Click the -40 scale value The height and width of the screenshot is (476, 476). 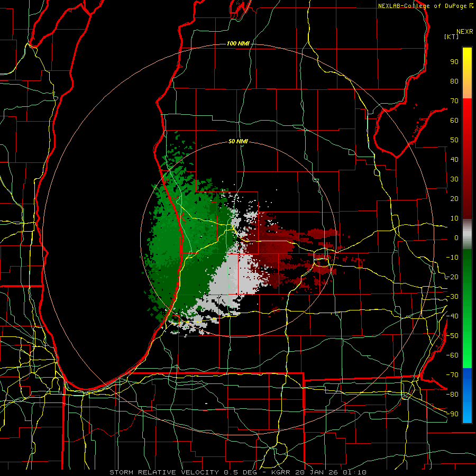[452, 316]
